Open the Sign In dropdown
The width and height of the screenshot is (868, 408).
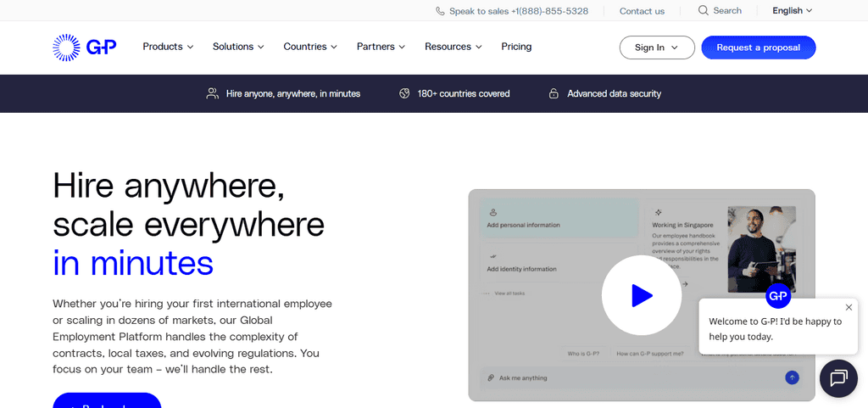coord(657,48)
